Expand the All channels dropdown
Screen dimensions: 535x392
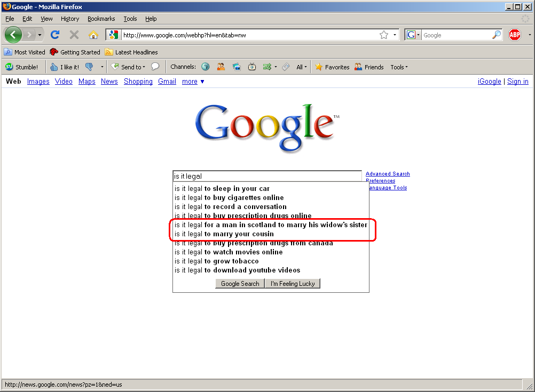coord(302,67)
